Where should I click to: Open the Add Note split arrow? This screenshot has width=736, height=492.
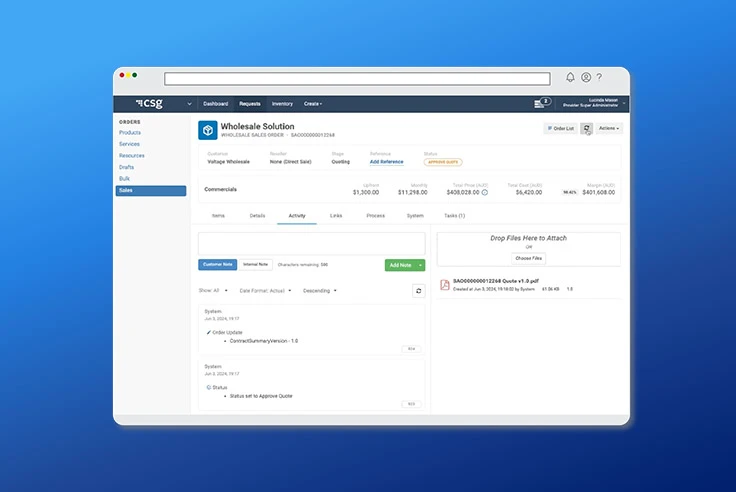tap(420, 265)
